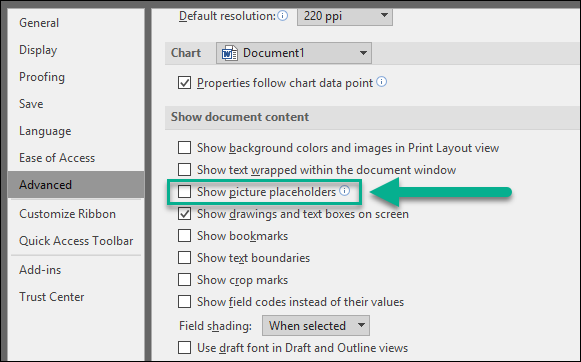The image size is (581, 362).
Task: Open the Customize Ribbon category
Action: click(67, 214)
